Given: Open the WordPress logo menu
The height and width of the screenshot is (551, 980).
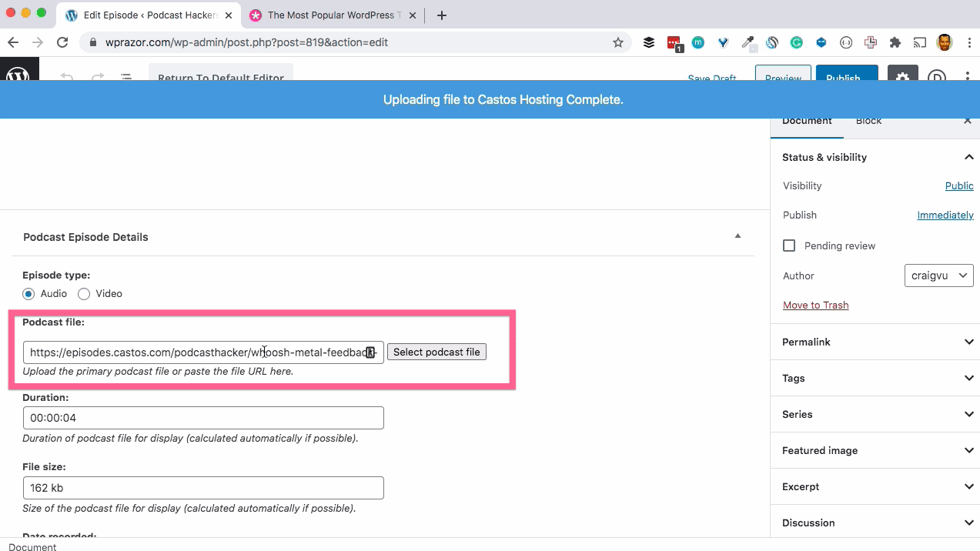Looking at the screenshot, I should (x=18, y=75).
